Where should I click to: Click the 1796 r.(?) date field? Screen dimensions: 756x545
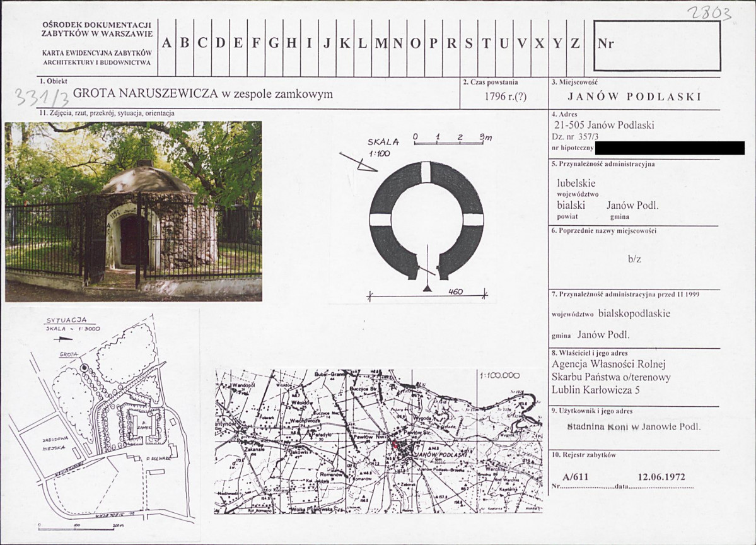click(x=505, y=97)
